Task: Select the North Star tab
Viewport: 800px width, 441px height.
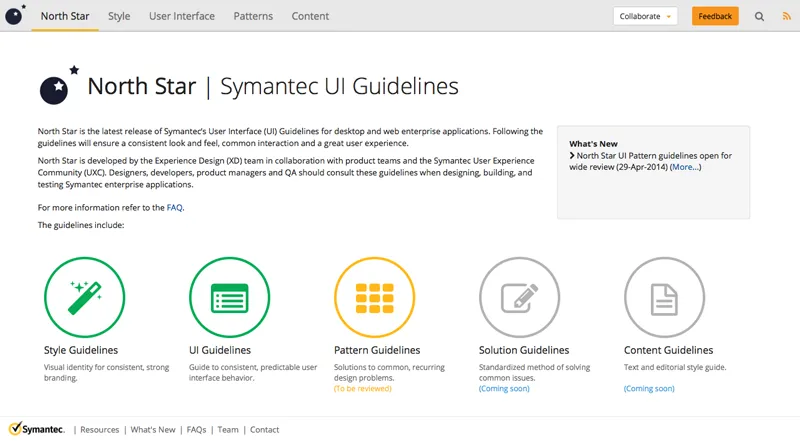Action: click(65, 16)
